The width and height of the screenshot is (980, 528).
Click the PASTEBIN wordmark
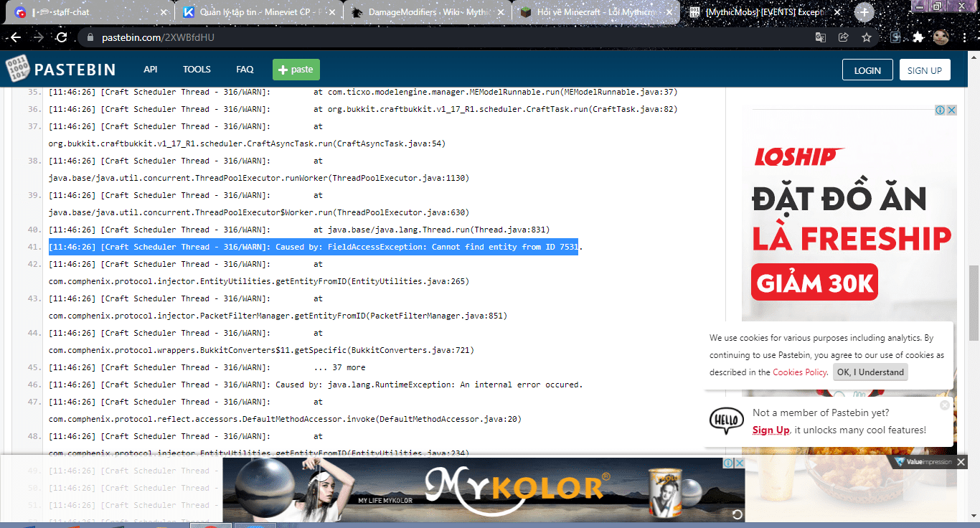click(75, 70)
